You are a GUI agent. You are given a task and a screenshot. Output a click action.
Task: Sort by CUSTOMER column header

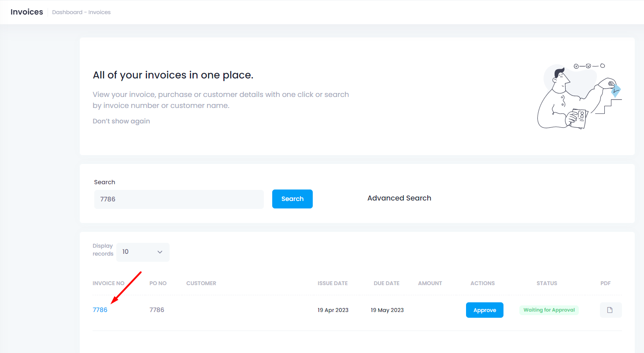[x=201, y=283]
